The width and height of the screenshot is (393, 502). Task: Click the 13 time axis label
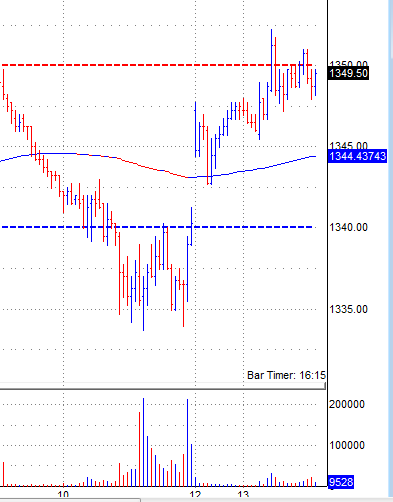(244, 494)
